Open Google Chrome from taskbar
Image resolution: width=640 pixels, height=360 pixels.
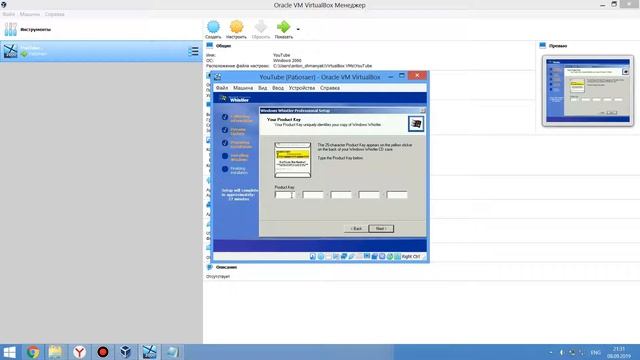pos(33,352)
